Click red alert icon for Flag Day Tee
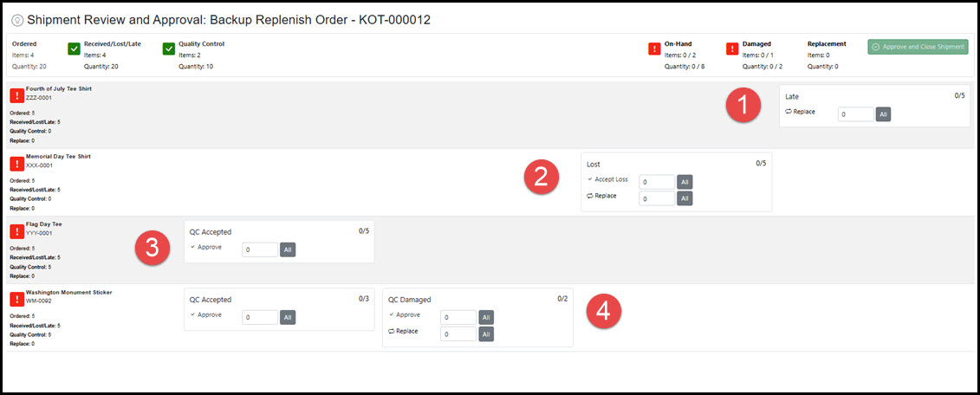 (x=16, y=230)
